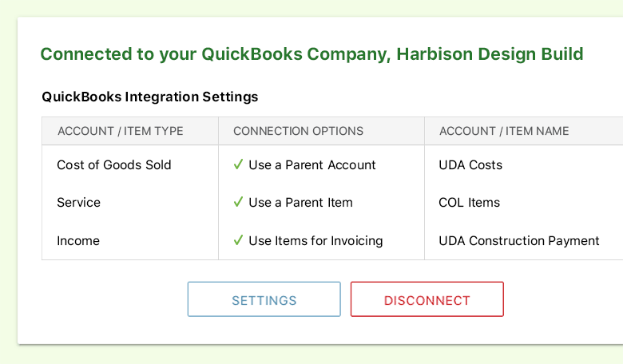Click the UDA Costs account name

[470, 165]
